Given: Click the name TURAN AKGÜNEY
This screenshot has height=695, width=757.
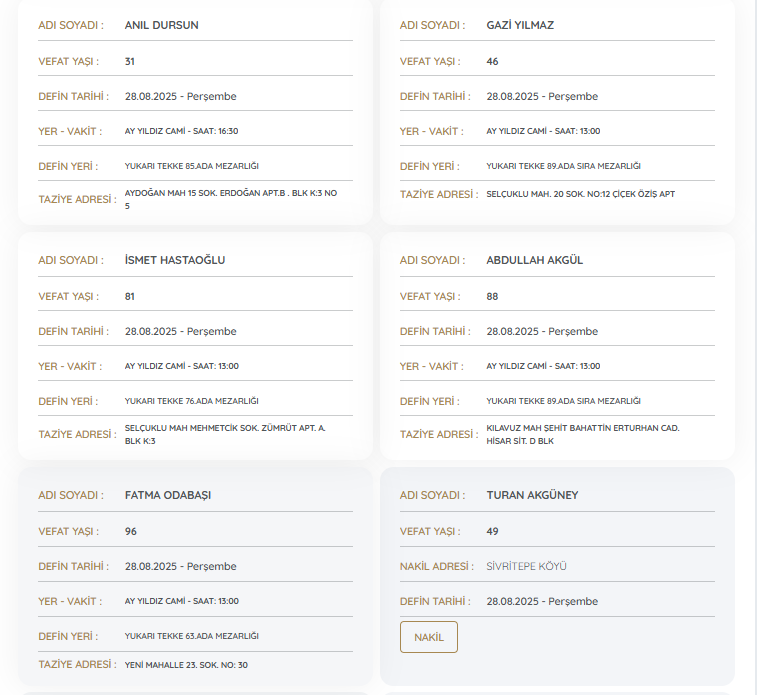Looking at the screenshot, I should tap(532, 495).
